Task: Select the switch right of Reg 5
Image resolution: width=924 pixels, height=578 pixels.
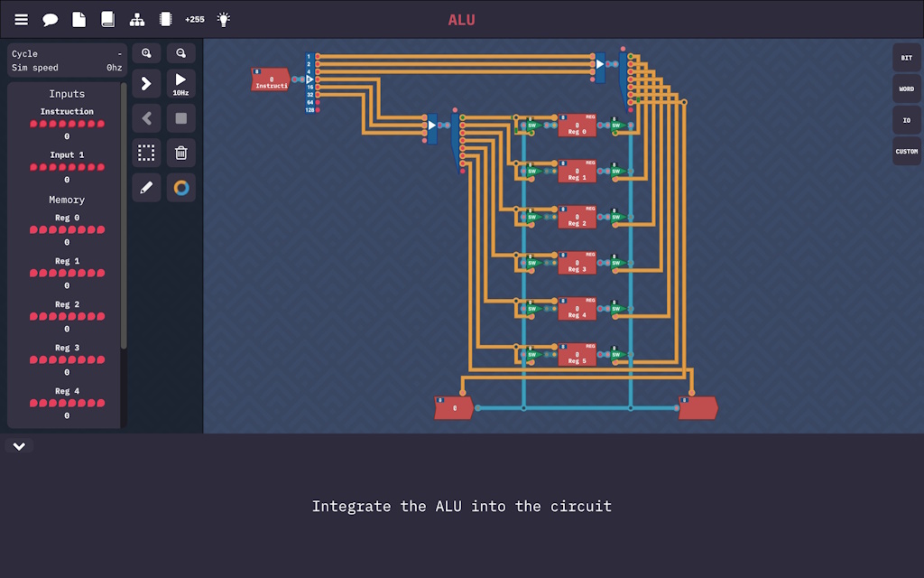Action: 617,354
